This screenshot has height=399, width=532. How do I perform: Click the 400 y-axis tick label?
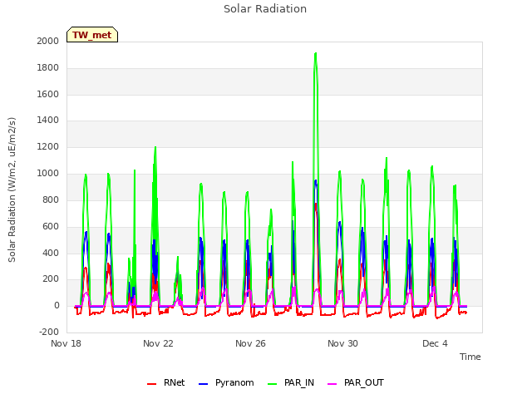click(51, 253)
